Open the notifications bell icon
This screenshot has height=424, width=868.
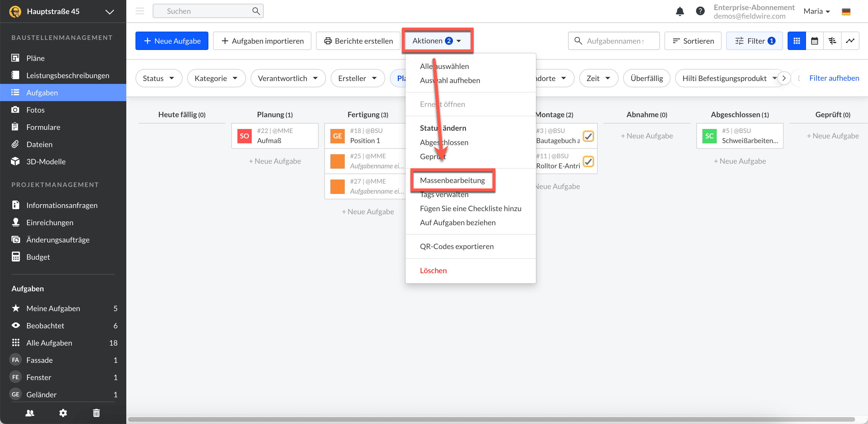(680, 11)
